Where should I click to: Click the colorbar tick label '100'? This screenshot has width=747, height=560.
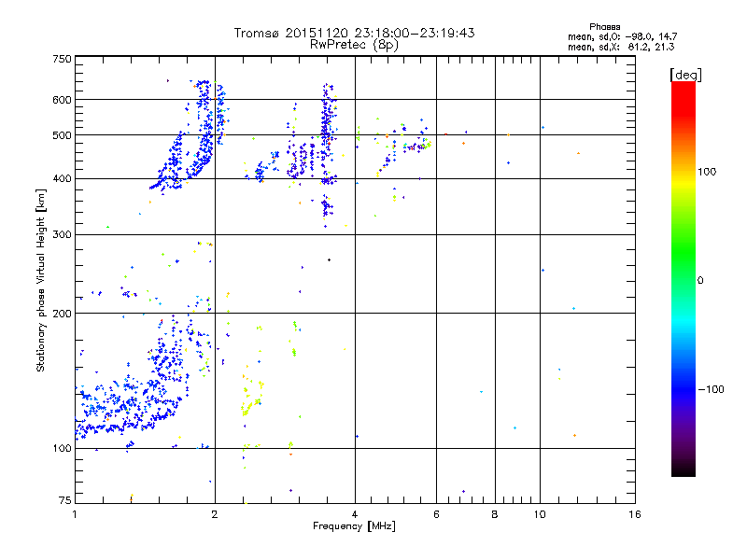(x=707, y=172)
